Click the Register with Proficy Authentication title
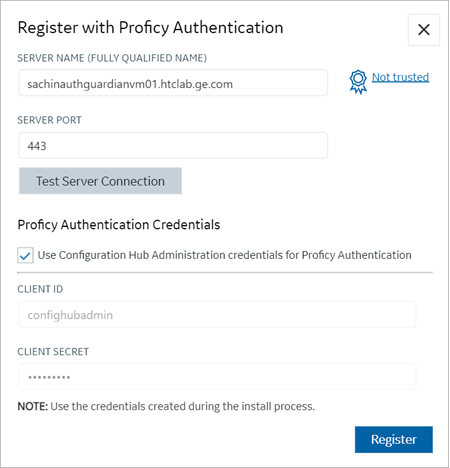The image size is (450, 468). coord(150,28)
